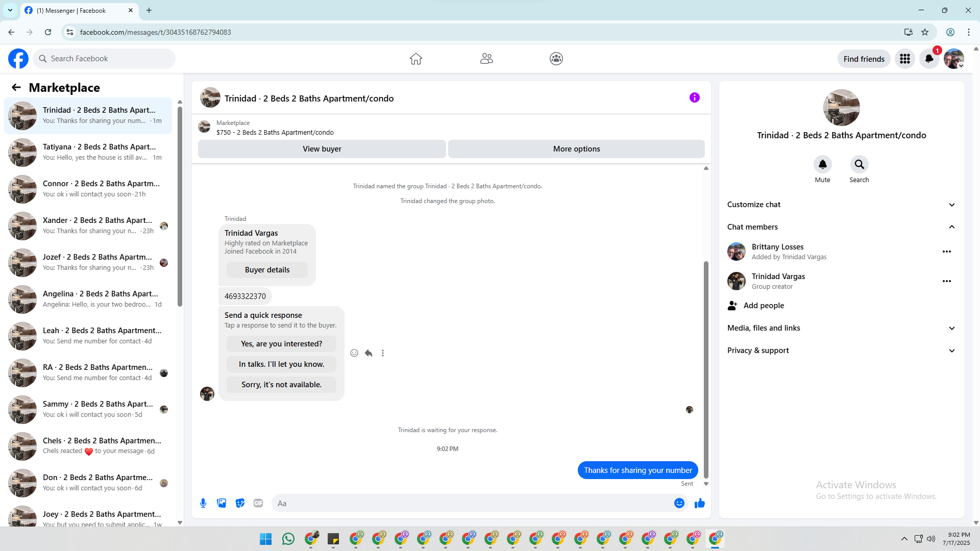This screenshot has width=980, height=551.
Task: Open the Facebook menu grid icon
Action: tap(905, 59)
